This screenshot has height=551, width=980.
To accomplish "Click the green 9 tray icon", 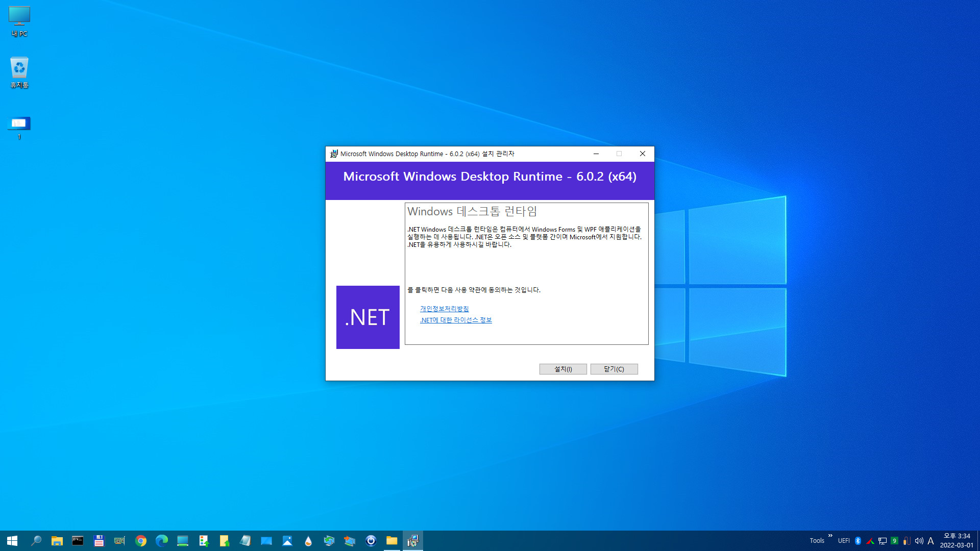I will pos(895,541).
